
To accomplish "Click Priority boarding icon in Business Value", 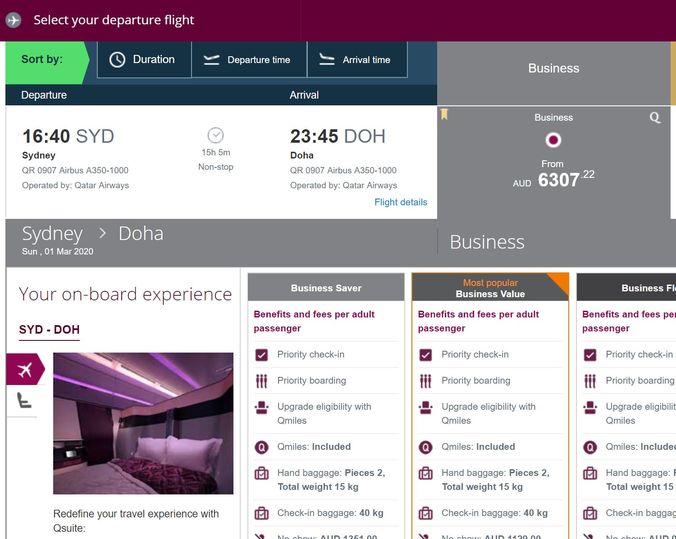I will point(426,381).
